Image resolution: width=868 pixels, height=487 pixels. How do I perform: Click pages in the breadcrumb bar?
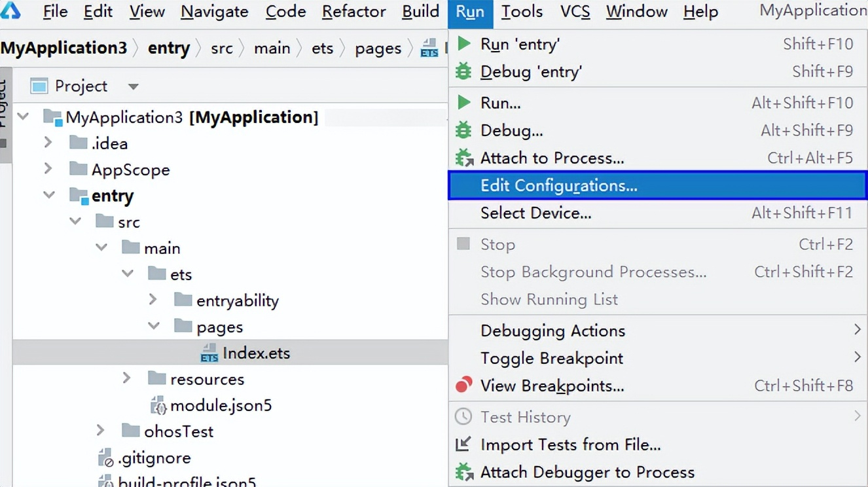[x=378, y=48]
